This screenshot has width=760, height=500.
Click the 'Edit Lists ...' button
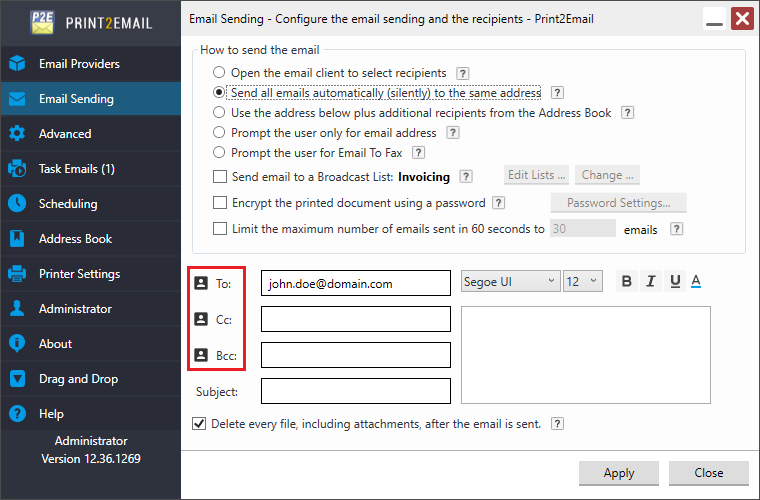click(x=537, y=175)
